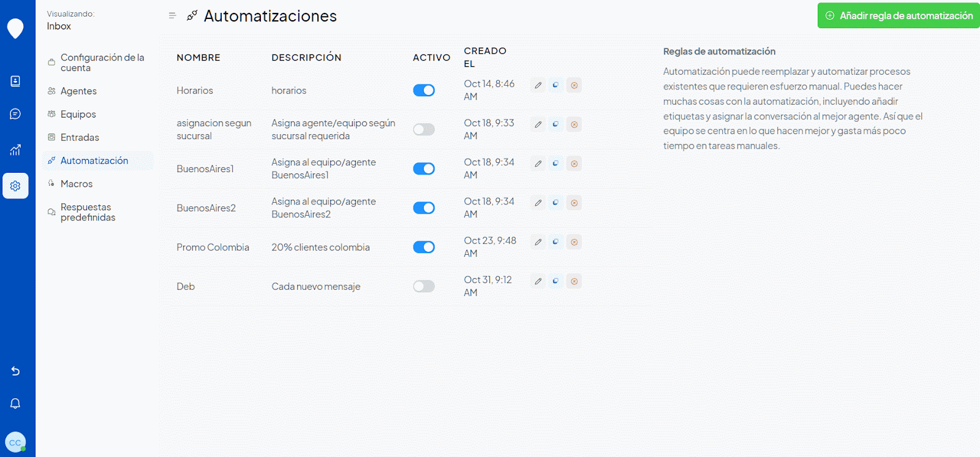Screen dimensions: 980x457
Task: Click 'Oct 14, 8:46 AM' date cell
Action: [489, 90]
